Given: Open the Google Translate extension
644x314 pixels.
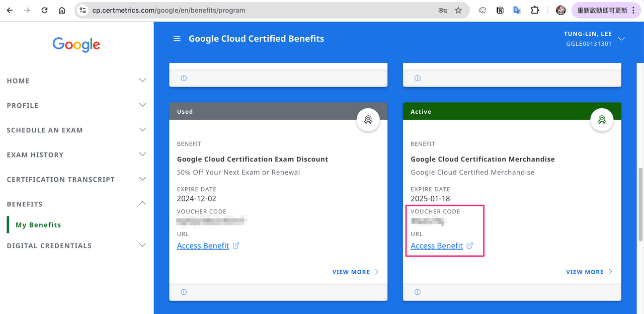Looking at the screenshot, I should pyautogui.click(x=517, y=10).
